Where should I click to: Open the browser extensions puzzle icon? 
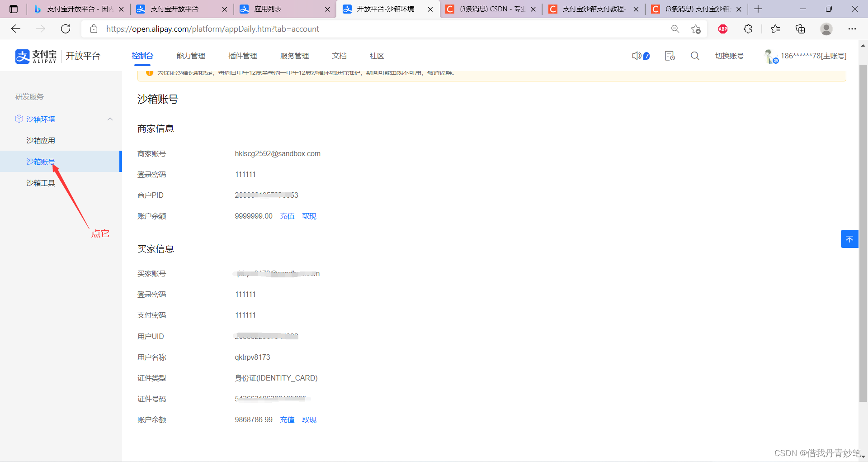748,29
